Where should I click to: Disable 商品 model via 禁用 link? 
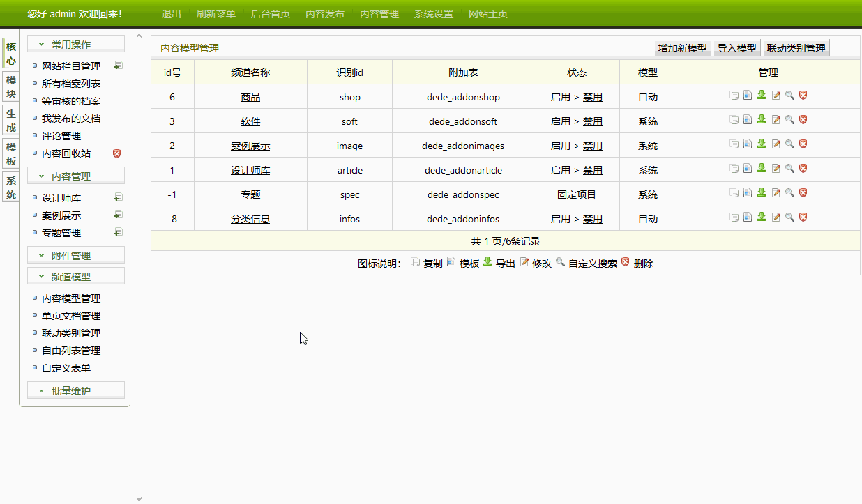pos(592,96)
